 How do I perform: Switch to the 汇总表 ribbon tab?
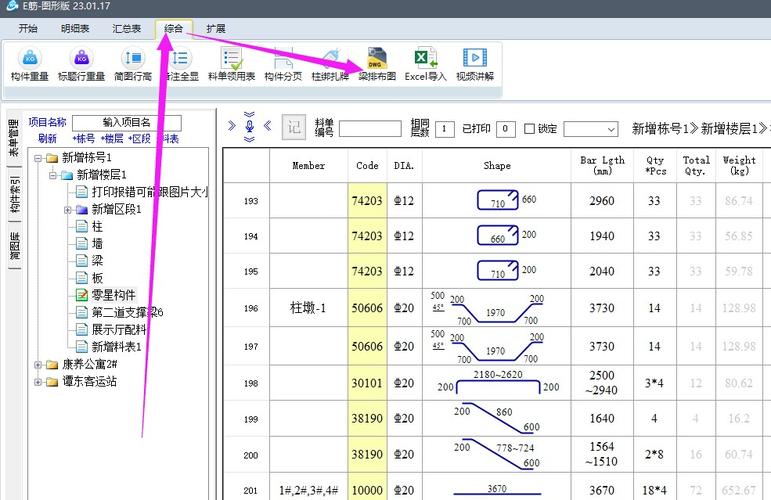(126, 29)
